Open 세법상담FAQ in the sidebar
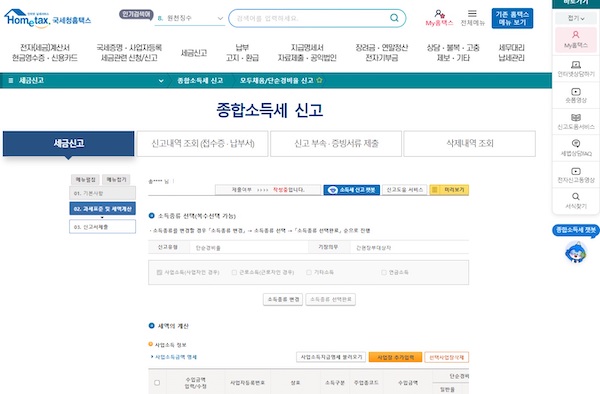Viewport: 600px width, 394px height. [x=576, y=148]
